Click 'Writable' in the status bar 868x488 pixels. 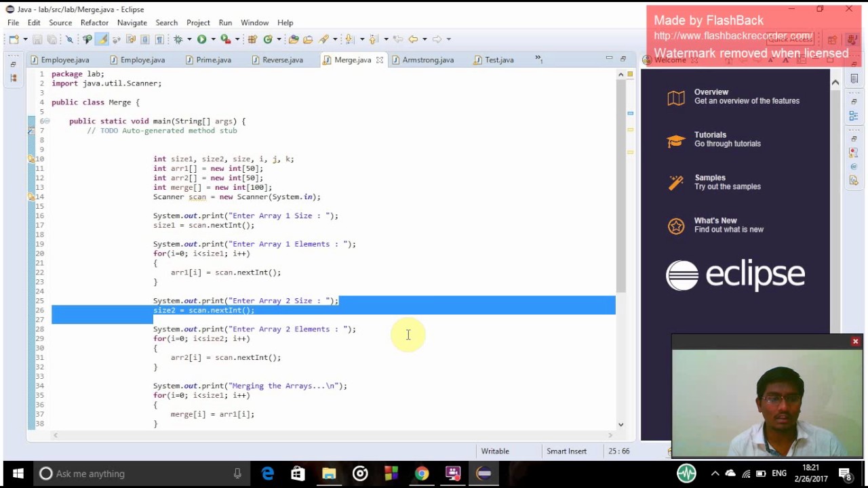(x=495, y=451)
